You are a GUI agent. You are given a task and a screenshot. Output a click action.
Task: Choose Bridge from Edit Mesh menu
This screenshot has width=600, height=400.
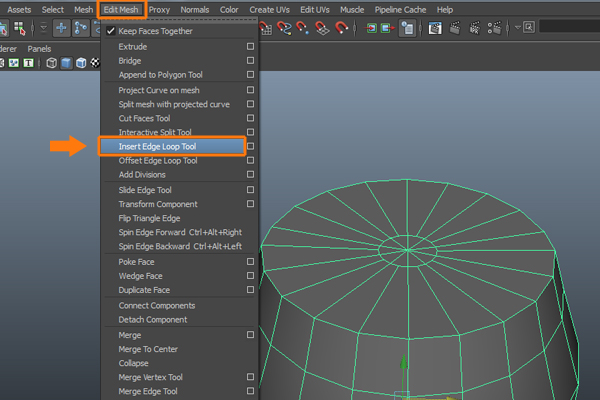click(130, 61)
